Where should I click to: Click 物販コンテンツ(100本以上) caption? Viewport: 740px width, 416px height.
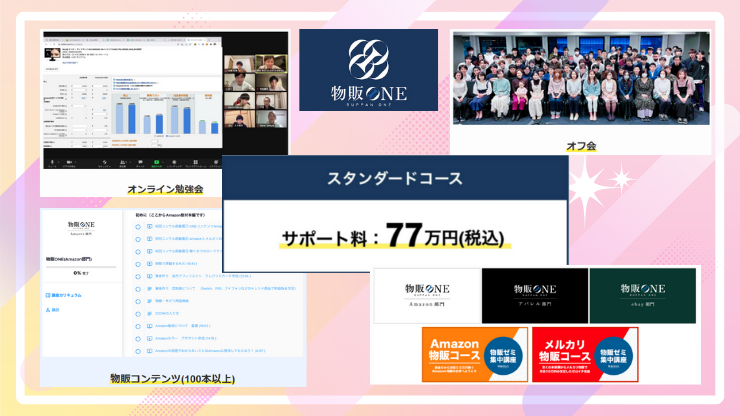click(x=172, y=378)
